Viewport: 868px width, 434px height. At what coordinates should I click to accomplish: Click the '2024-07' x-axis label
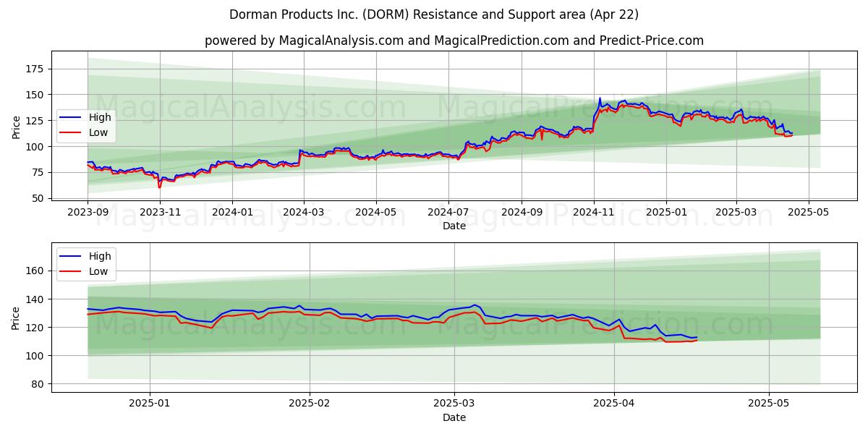point(448,213)
